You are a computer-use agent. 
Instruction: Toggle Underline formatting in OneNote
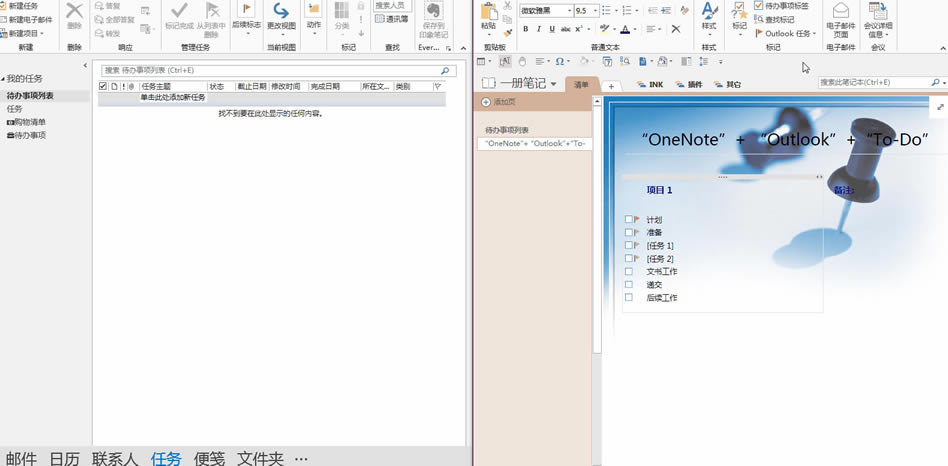click(552, 29)
